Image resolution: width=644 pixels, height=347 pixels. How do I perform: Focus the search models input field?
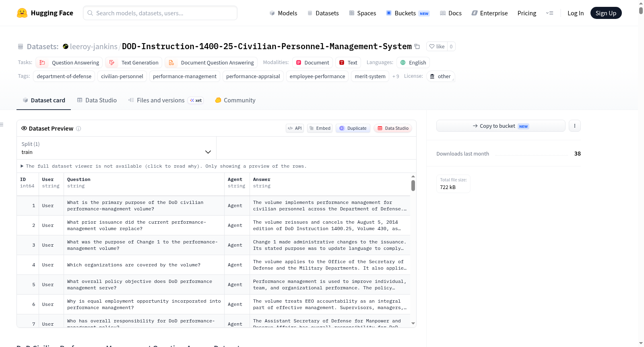pos(160,13)
